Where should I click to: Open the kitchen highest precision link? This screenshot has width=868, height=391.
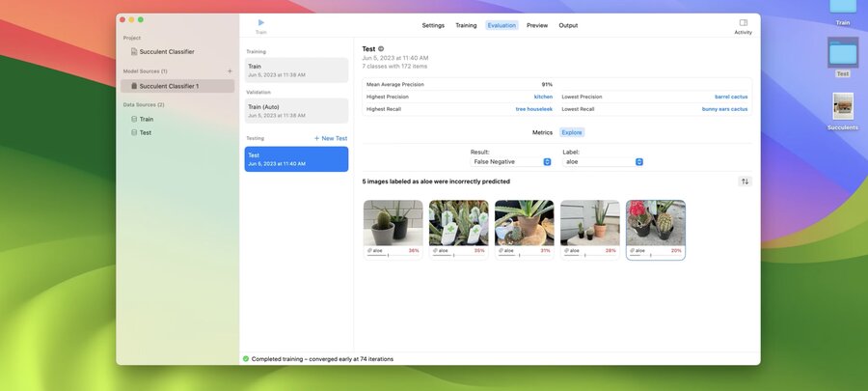pos(543,97)
